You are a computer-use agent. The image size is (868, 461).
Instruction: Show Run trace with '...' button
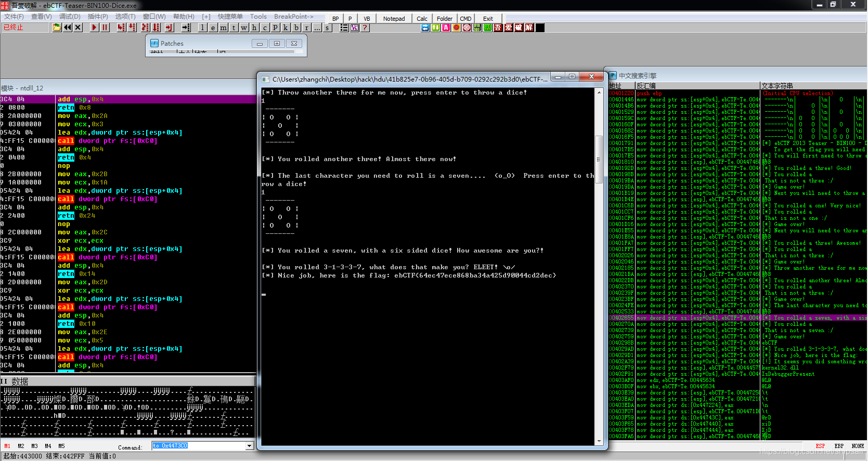[317, 28]
